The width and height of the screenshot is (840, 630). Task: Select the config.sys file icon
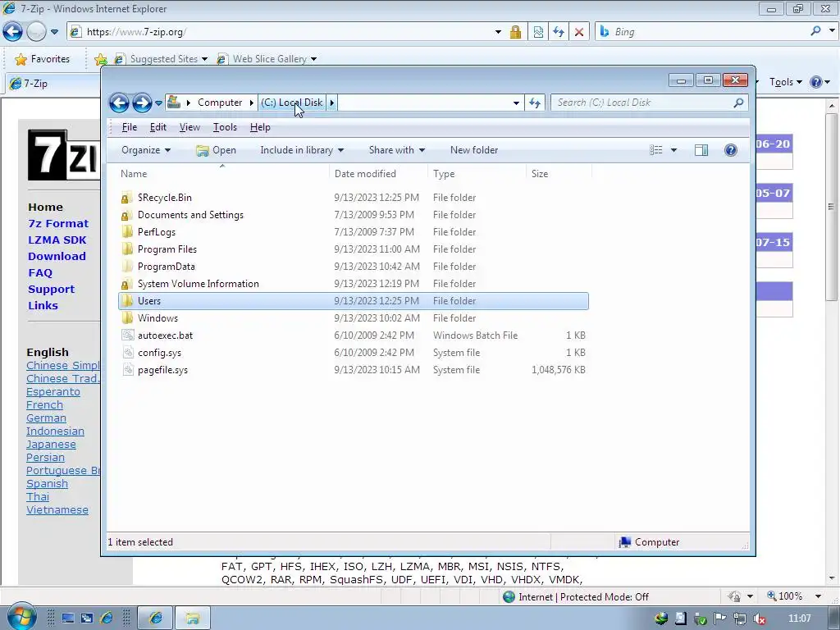(127, 353)
